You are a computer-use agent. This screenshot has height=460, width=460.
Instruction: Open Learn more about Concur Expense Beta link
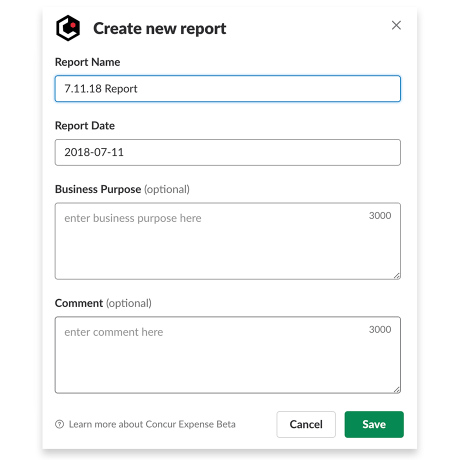coord(152,424)
